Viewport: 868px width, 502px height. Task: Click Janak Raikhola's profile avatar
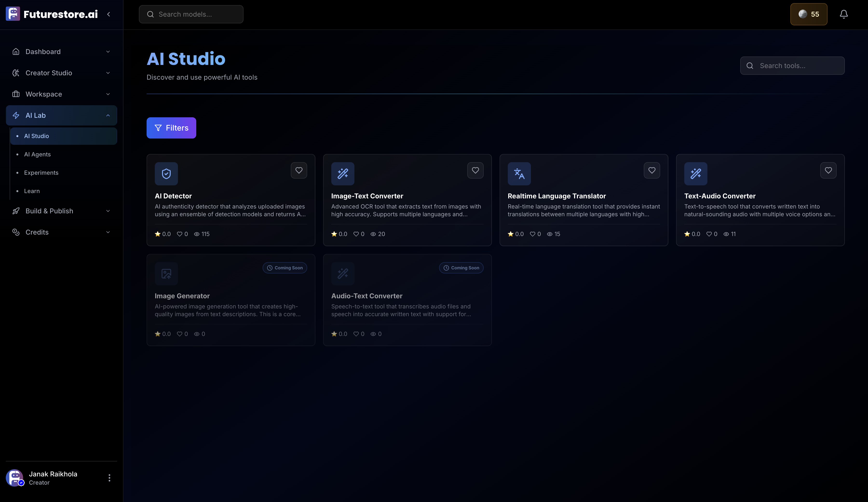coord(15,478)
